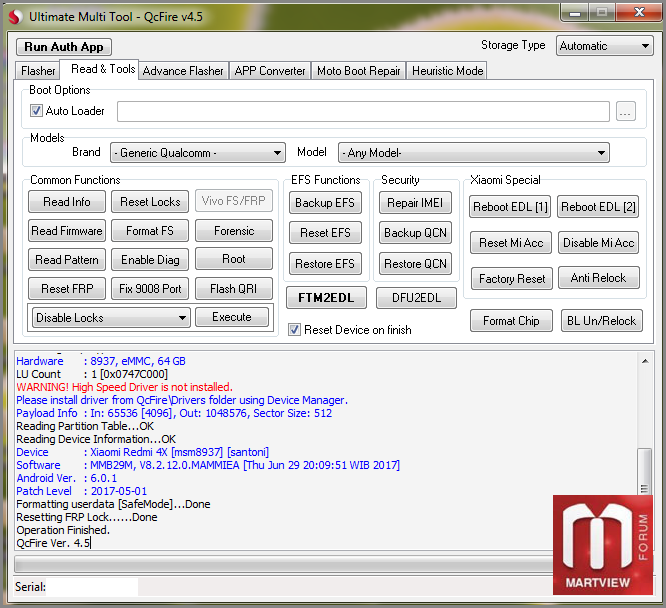Viewport: 666px width, 608px height.
Task: Click the QcFire app icon in title bar
Action: 16,17
